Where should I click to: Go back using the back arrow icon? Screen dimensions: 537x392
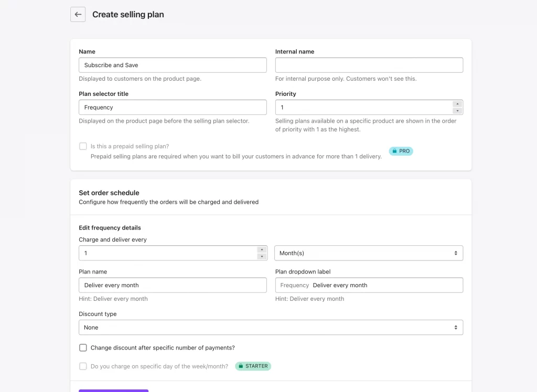pos(78,14)
